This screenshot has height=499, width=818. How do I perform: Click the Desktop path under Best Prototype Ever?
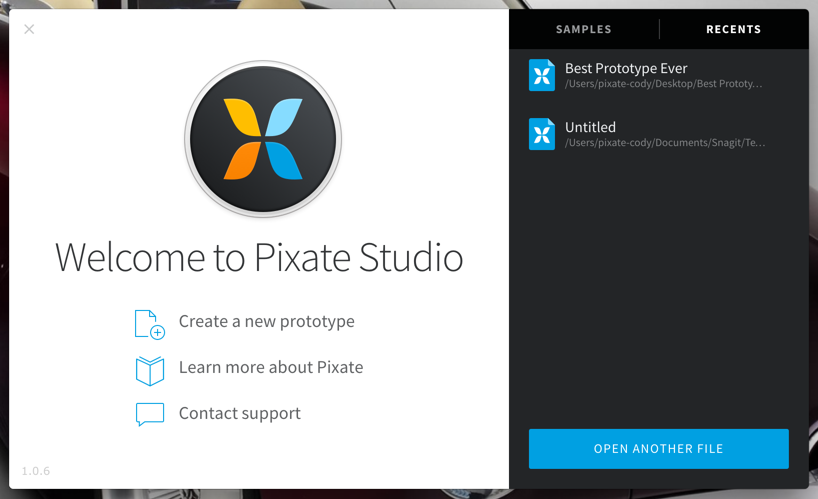click(664, 84)
